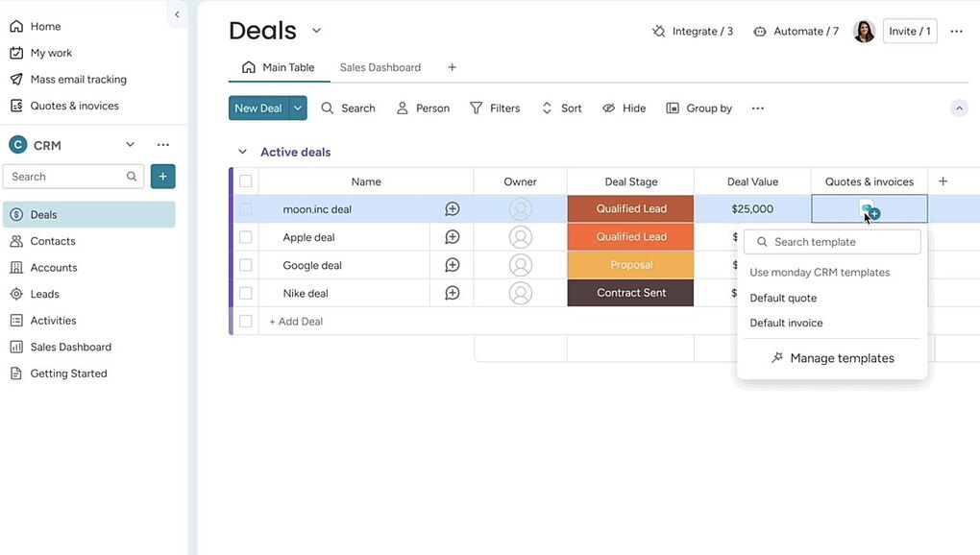The image size is (980, 555).
Task: Click Invite / 1 button
Action: point(909,32)
